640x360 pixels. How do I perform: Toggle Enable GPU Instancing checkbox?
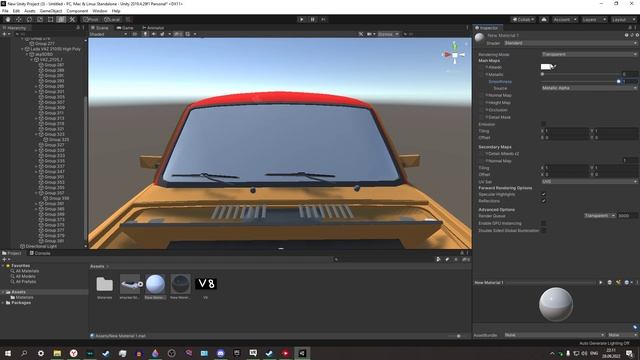tap(543, 223)
